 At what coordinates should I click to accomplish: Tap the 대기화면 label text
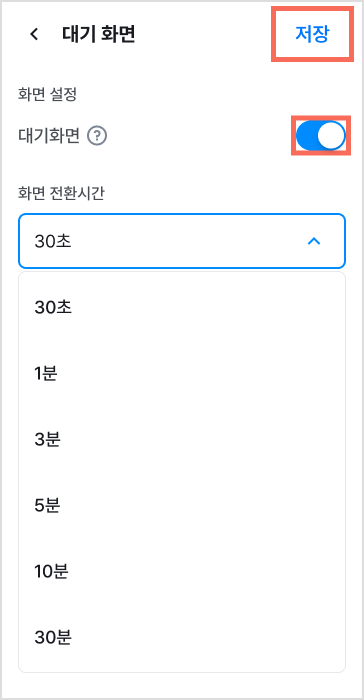49,136
